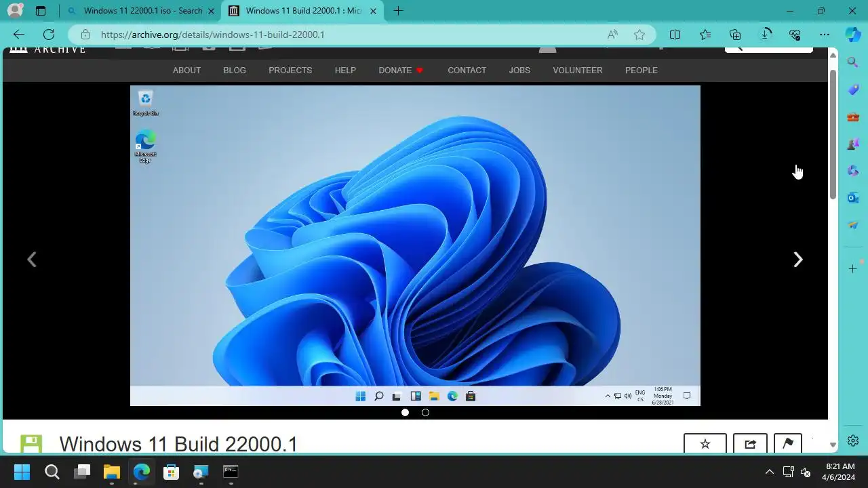Click the Windows 11 desktop preview image

415,245
